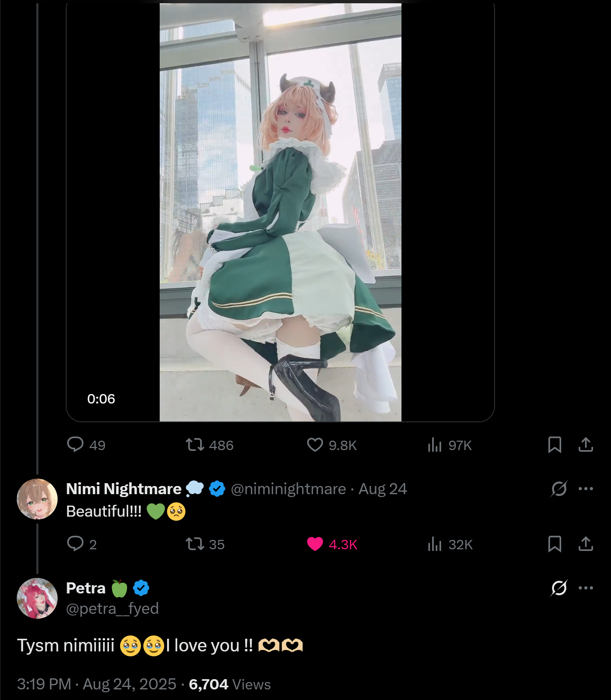The height and width of the screenshot is (700, 611).
Task: Reply to Nimi Nightmare's comment
Action: tap(82, 544)
